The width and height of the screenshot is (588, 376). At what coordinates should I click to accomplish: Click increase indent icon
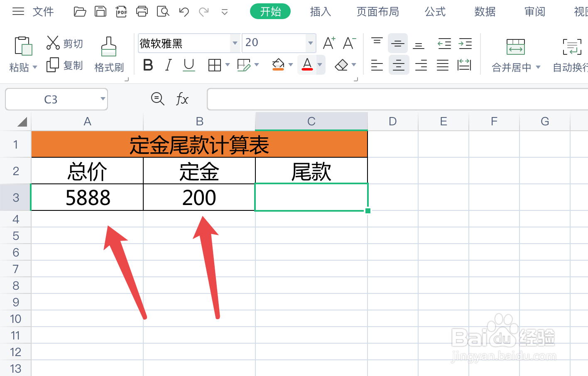tap(465, 43)
